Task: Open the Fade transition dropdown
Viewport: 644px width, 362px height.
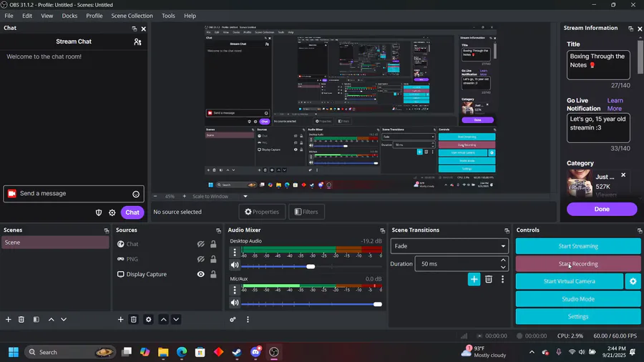Action: pyautogui.click(x=449, y=246)
